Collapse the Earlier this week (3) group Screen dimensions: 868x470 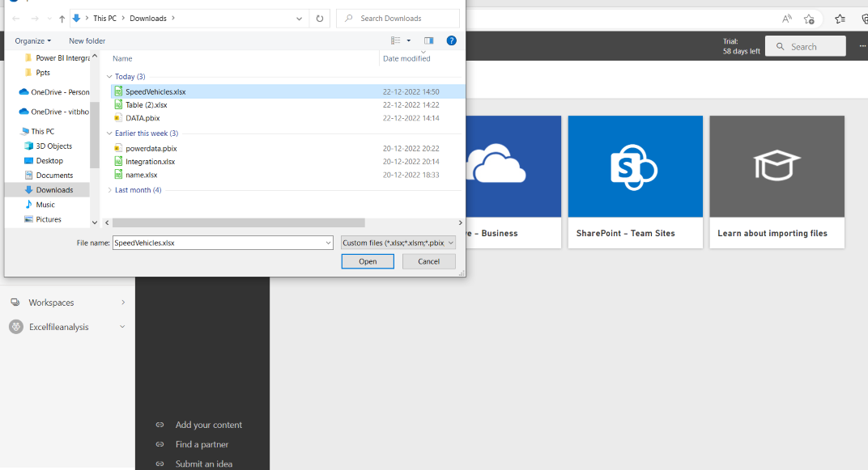[109, 133]
